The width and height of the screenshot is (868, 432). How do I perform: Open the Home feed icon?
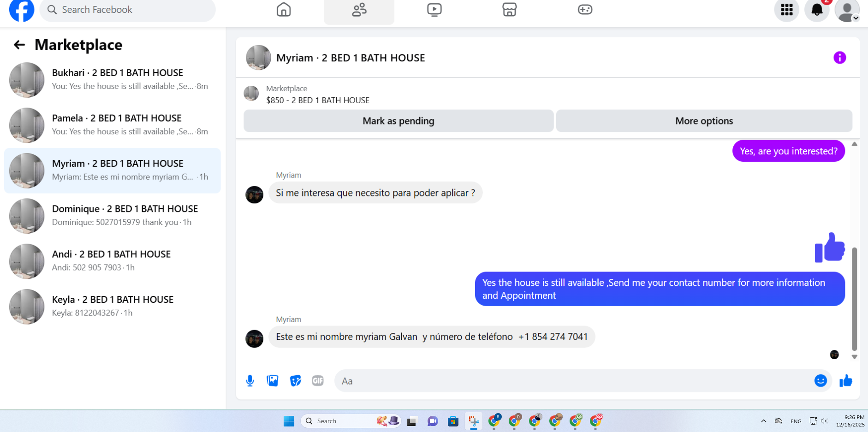coord(284,10)
